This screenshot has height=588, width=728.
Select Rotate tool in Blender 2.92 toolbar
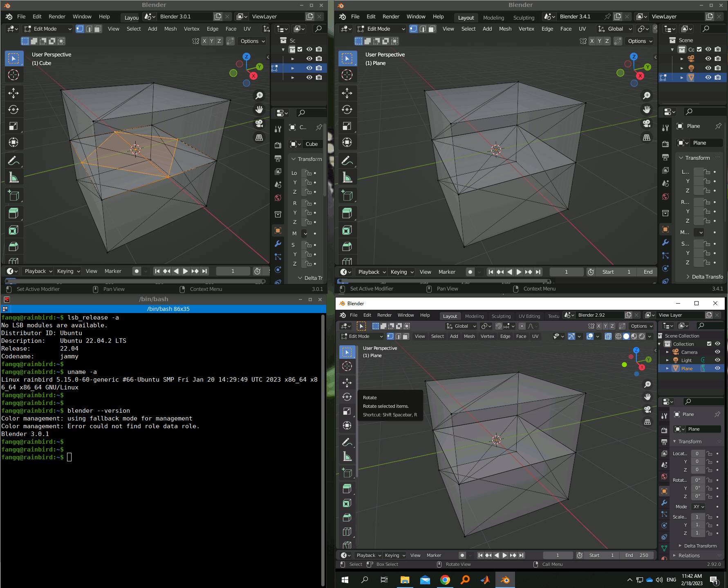click(x=347, y=397)
